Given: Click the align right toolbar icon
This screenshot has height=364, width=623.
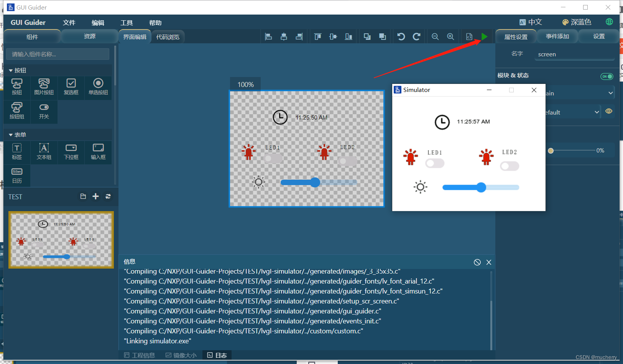Looking at the screenshot, I should coord(299,37).
